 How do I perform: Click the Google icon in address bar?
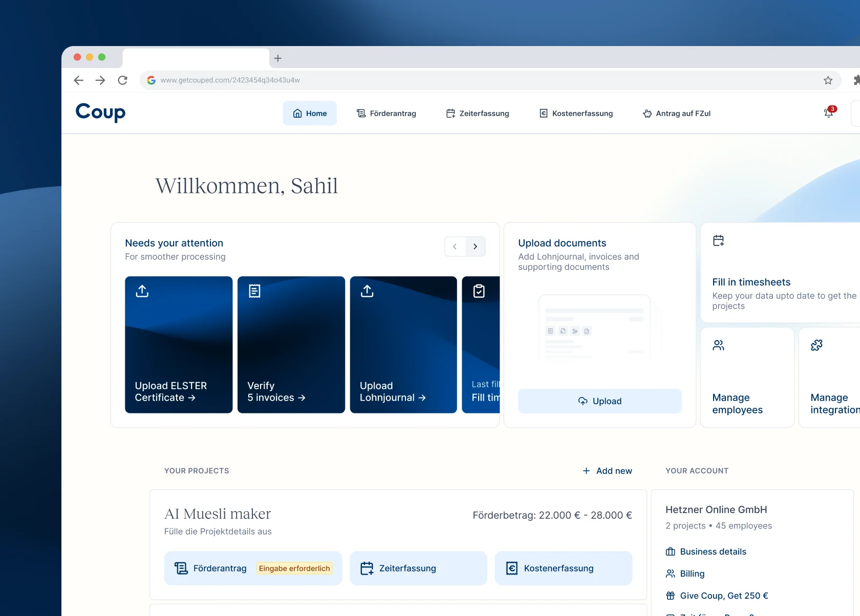coord(152,80)
